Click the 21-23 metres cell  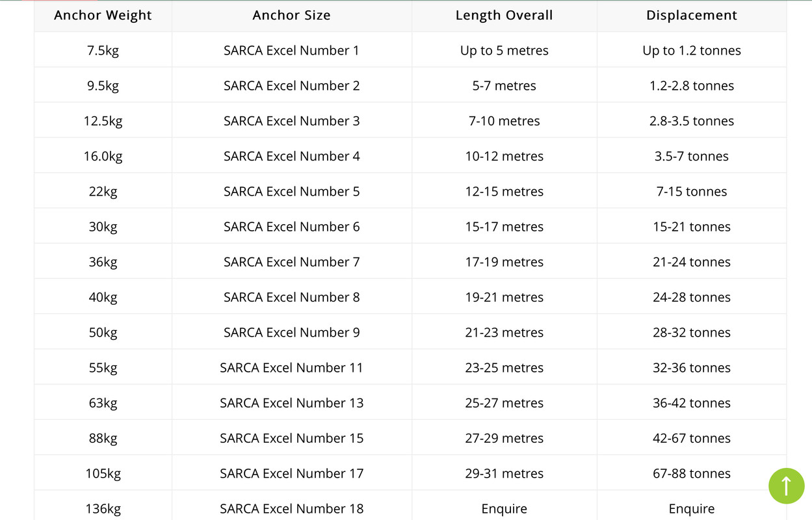click(x=504, y=331)
